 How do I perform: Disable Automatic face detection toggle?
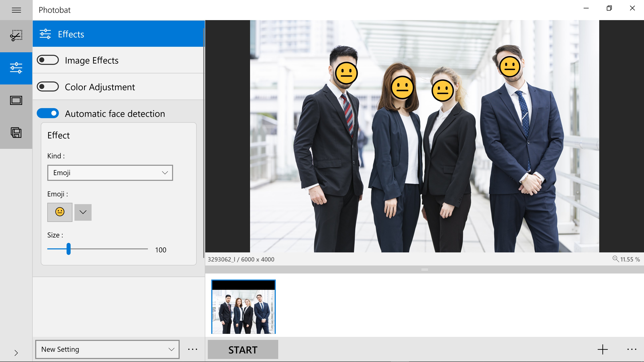48,113
